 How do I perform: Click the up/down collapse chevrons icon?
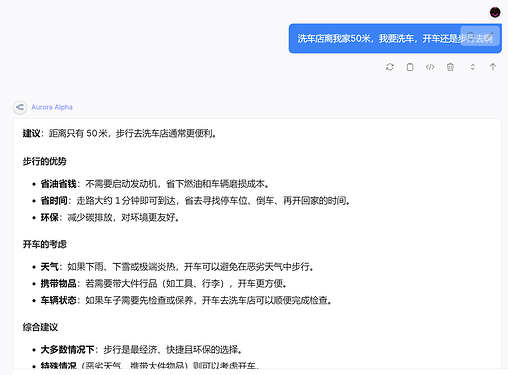pos(473,67)
